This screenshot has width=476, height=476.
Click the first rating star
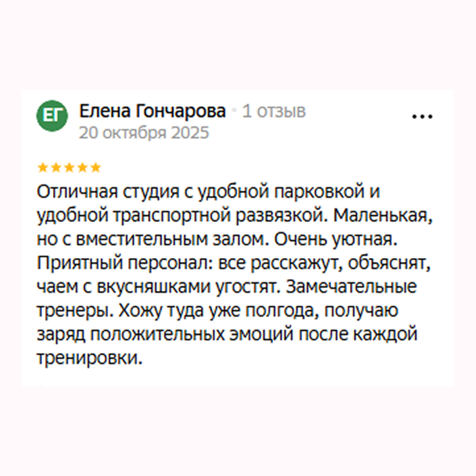click(x=42, y=167)
